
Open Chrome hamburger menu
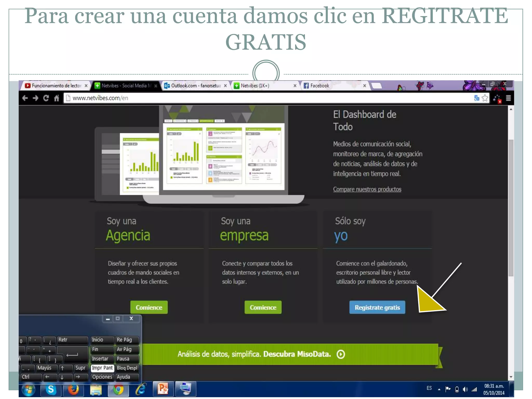coord(508,98)
